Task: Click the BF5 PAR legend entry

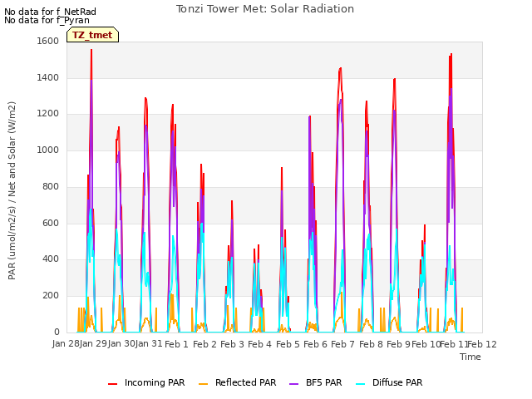Action: 316,382
